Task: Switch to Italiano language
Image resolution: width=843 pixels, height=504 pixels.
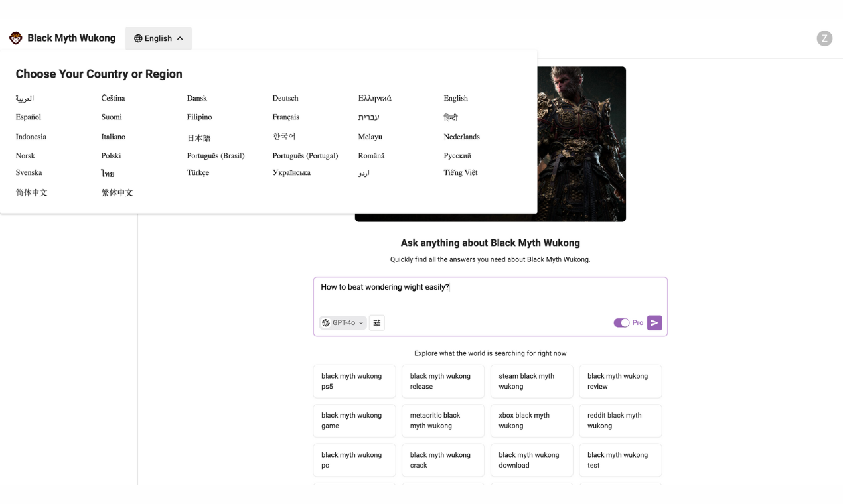Action: point(114,137)
